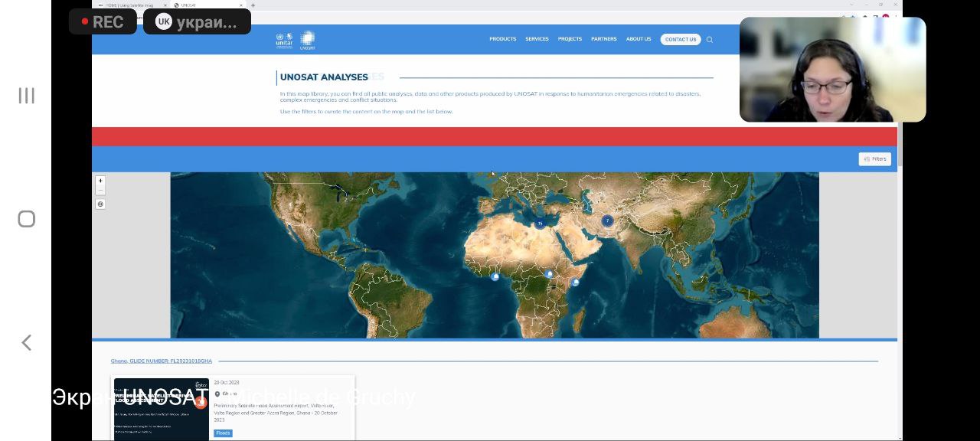This screenshot has width=980, height=441.
Task: Expand the Services menu
Action: pos(537,39)
